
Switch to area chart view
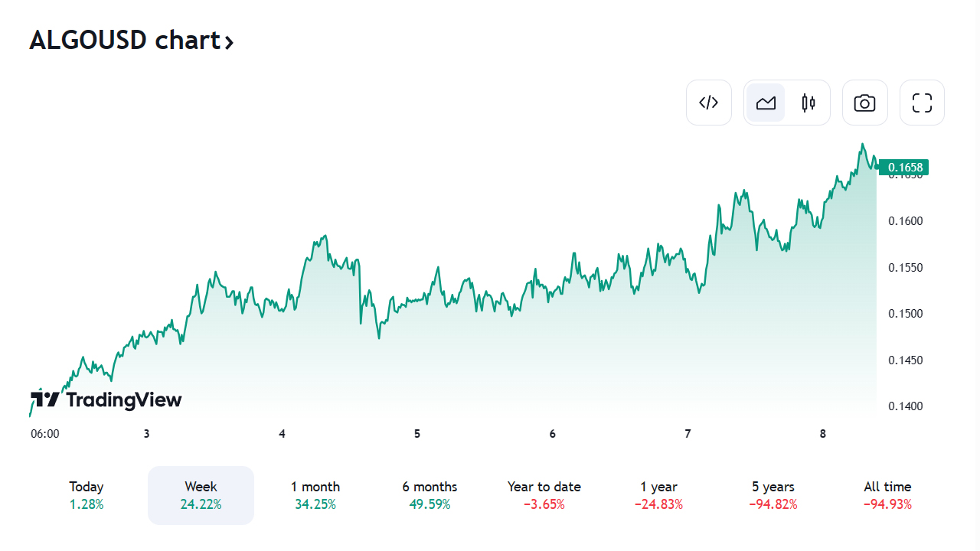(766, 103)
